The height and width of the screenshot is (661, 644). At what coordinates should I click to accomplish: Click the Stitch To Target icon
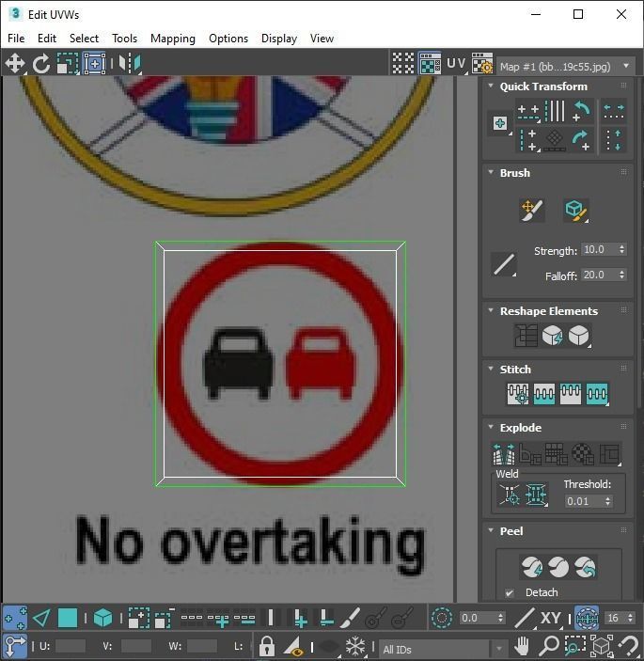(x=518, y=394)
